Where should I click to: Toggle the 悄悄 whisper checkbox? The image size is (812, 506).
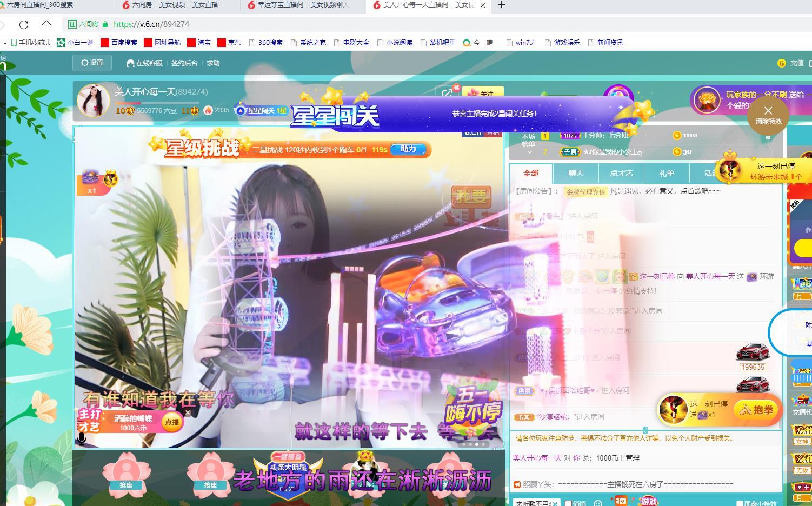(x=569, y=503)
